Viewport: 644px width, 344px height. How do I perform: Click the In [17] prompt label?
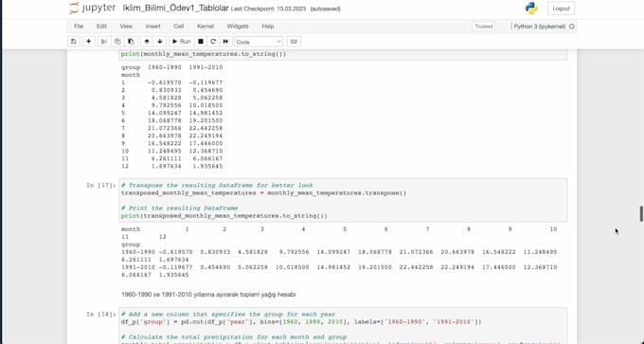tap(100, 186)
